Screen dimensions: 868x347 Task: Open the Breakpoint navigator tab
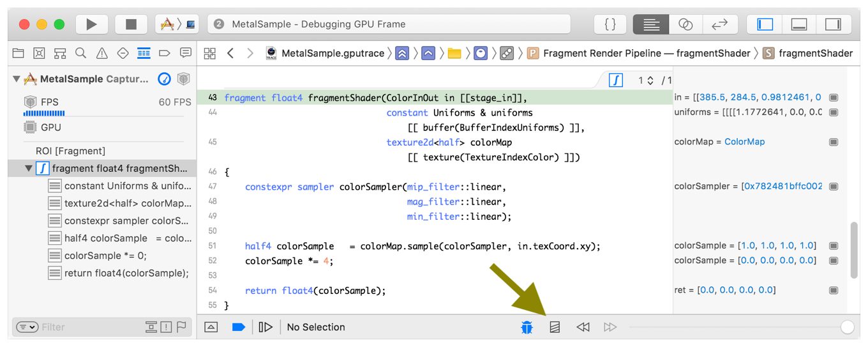coord(165,53)
